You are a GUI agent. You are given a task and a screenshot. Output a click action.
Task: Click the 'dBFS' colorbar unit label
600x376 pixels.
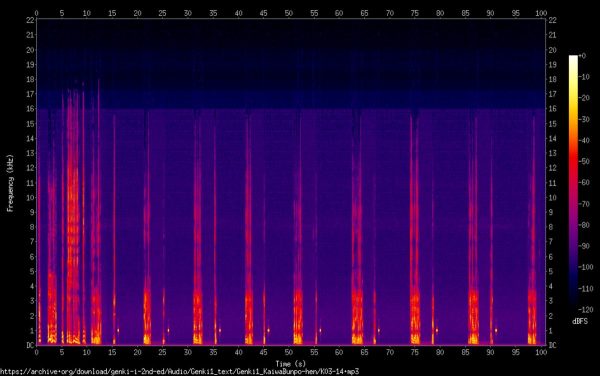point(580,321)
